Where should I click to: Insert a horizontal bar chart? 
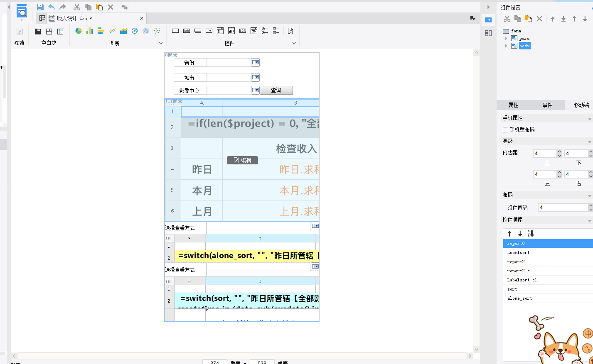pyautogui.click(x=101, y=31)
